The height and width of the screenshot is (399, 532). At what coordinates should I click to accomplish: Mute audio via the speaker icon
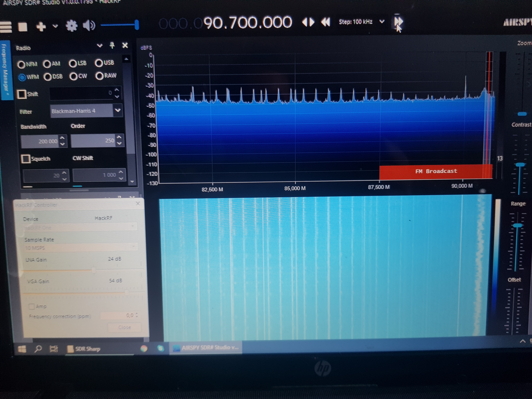89,25
